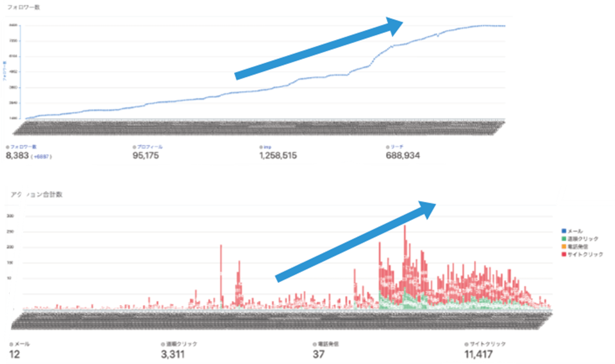Image resolution: width=615 pixels, height=364 pixels.
Task: Click the follower count value 8,383
Action: click(x=17, y=156)
